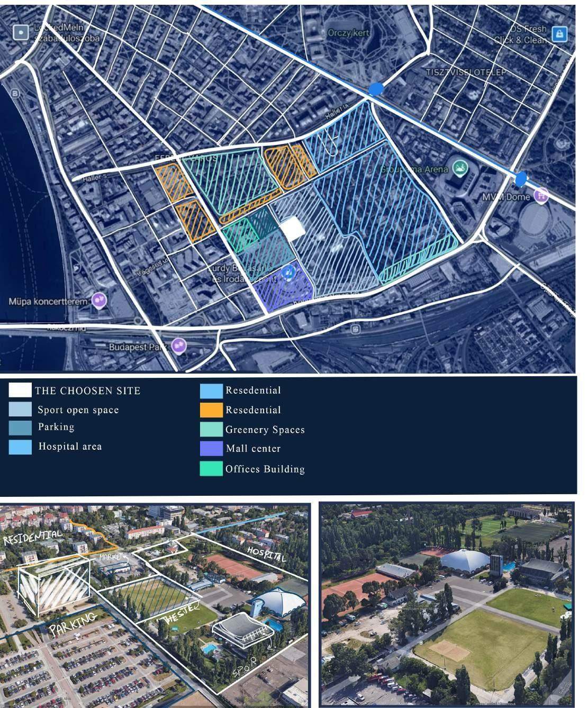Click the 'Groupama Arena' map label

pyautogui.click(x=415, y=170)
